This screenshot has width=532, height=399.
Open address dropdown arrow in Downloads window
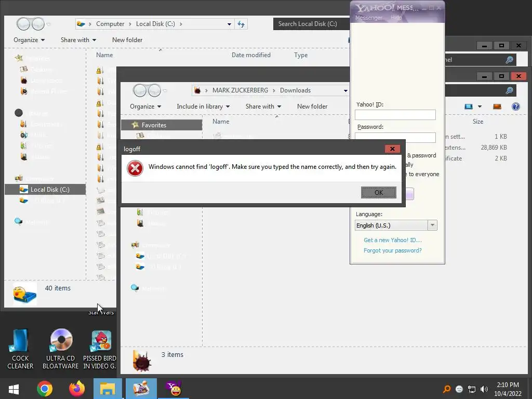[345, 90]
